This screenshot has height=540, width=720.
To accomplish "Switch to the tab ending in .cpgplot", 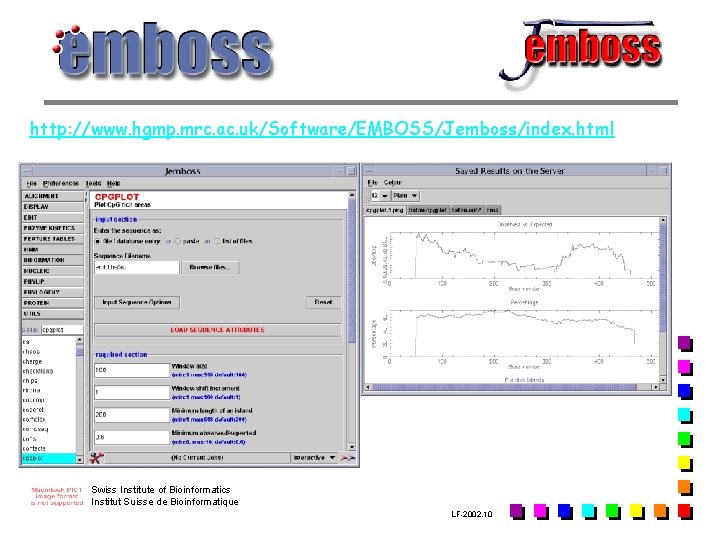I will (x=428, y=210).
